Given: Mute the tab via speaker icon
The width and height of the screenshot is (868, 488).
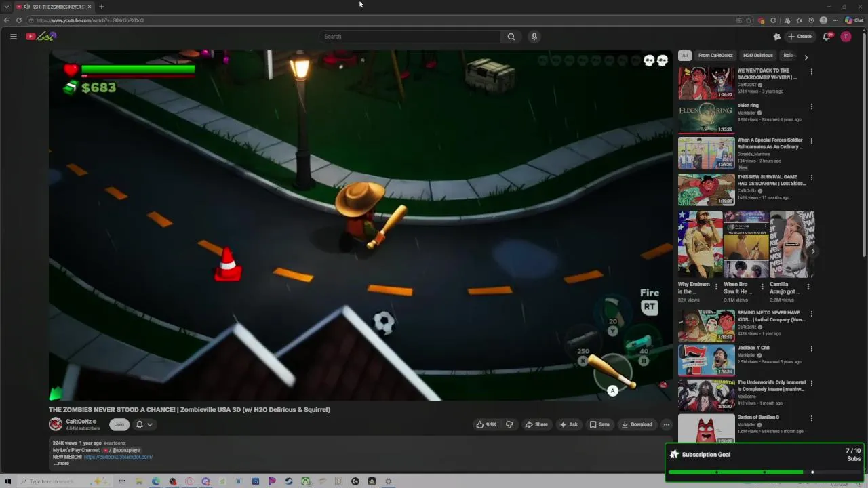Looking at the screenshot, I should click(26, 7).
